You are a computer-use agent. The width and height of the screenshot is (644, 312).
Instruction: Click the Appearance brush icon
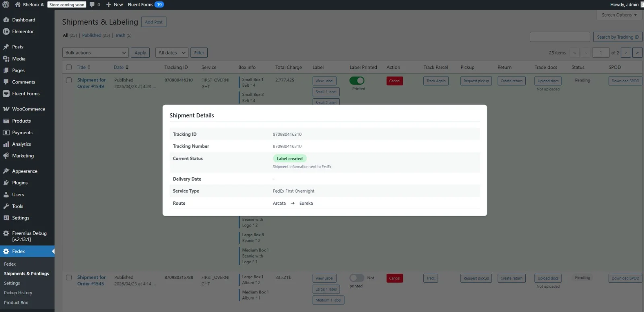pyautogui.click(x=6, y=171)
